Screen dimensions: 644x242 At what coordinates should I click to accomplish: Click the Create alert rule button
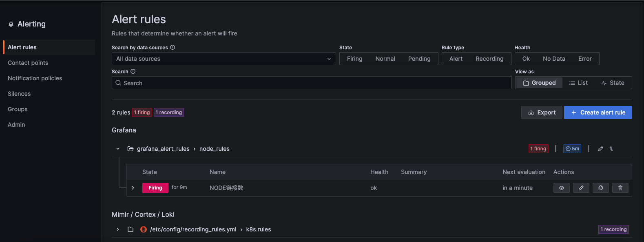pyautogui.click(x=598, y=112)
